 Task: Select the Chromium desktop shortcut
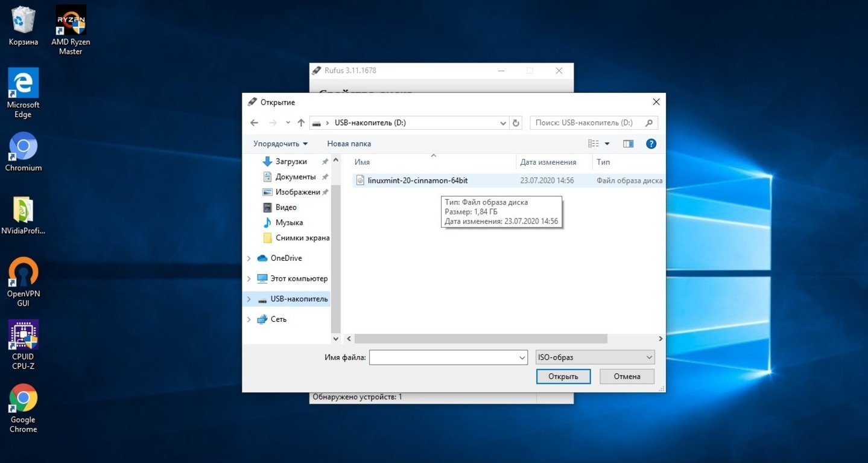click(x=23, y=152)
